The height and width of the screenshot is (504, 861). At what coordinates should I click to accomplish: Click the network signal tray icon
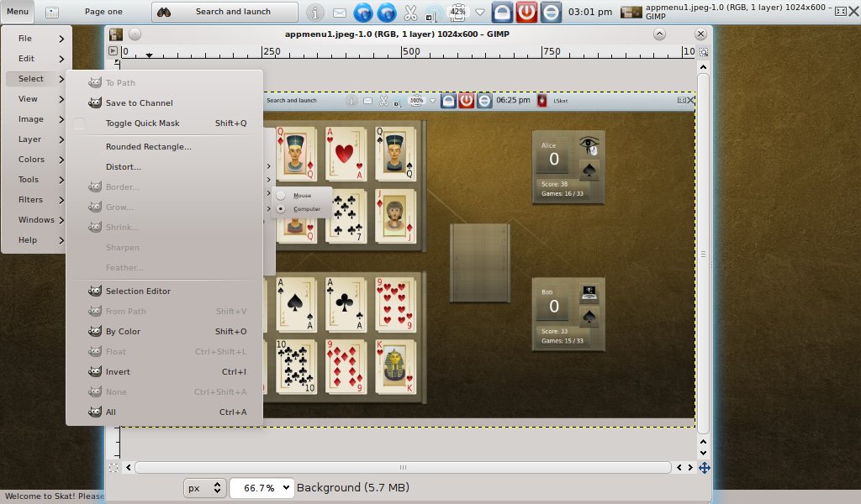click(x=433, y=13)
